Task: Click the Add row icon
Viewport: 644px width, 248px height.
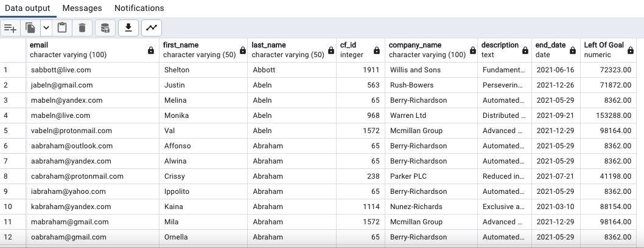Action: (x=10, y=28)
